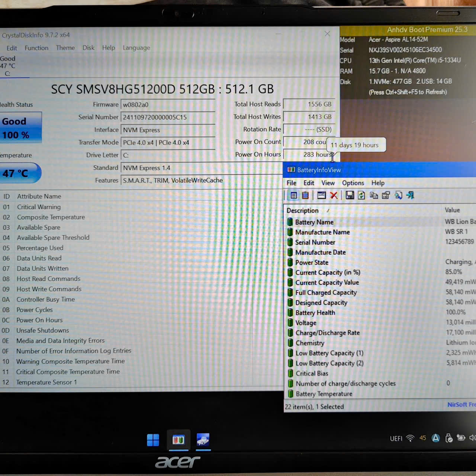Open the Properties toolbar icon
The height and width of the screenshot is (476, 476).
click(386, 195)
